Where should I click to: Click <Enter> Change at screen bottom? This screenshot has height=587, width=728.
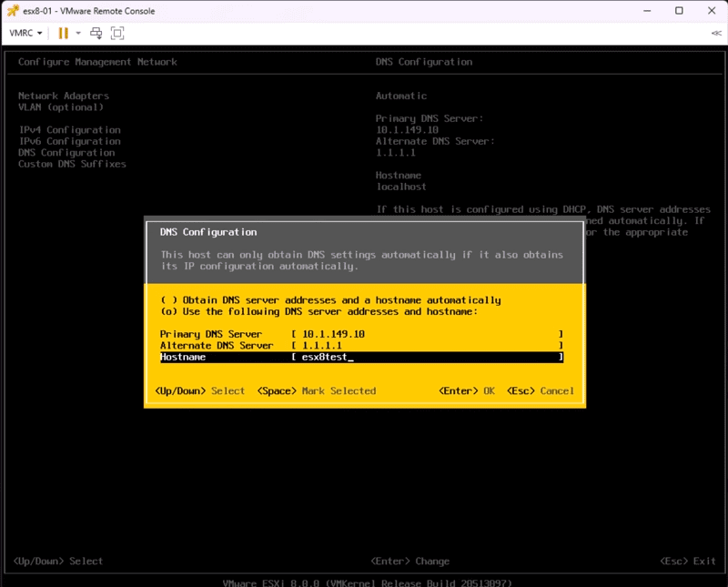coord(410,561)
